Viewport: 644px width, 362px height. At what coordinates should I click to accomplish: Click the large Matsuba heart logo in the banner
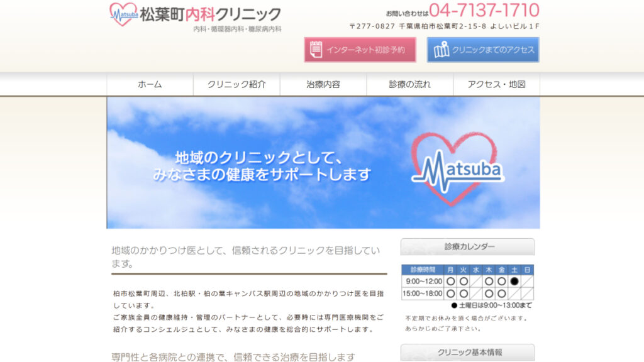(457, 170)
